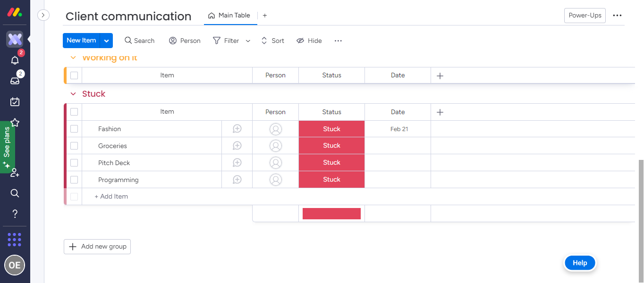Add a new board view tab
This screenshot has height=283, width=644.
[265, 15]
